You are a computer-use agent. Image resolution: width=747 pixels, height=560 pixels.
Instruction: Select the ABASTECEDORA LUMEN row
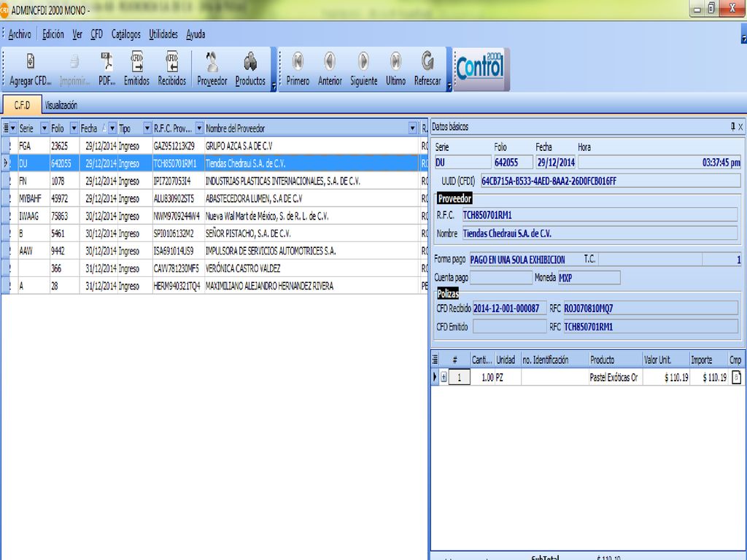[x=214, y=198]
